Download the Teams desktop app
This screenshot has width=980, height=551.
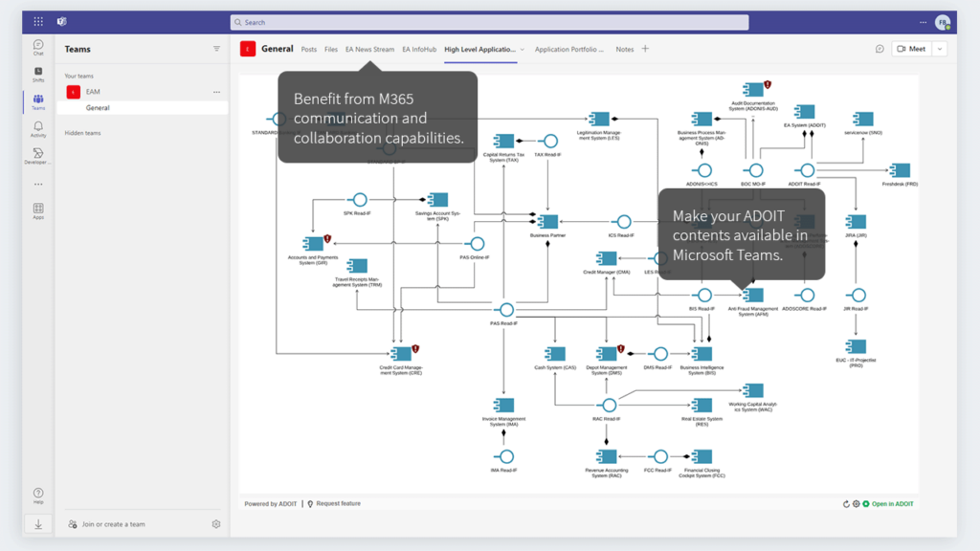pyautogui.click(x=38, y=523)
